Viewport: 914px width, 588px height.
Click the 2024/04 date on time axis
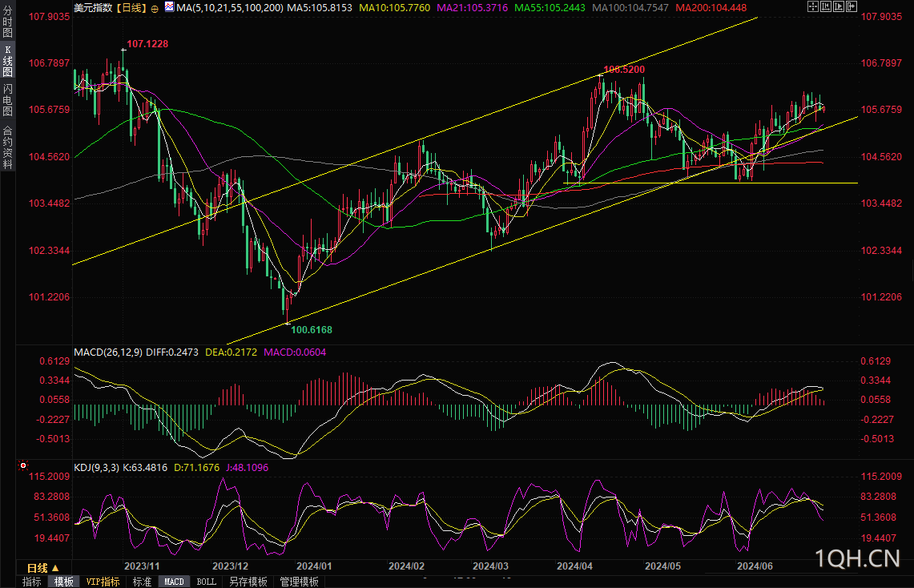574,566
